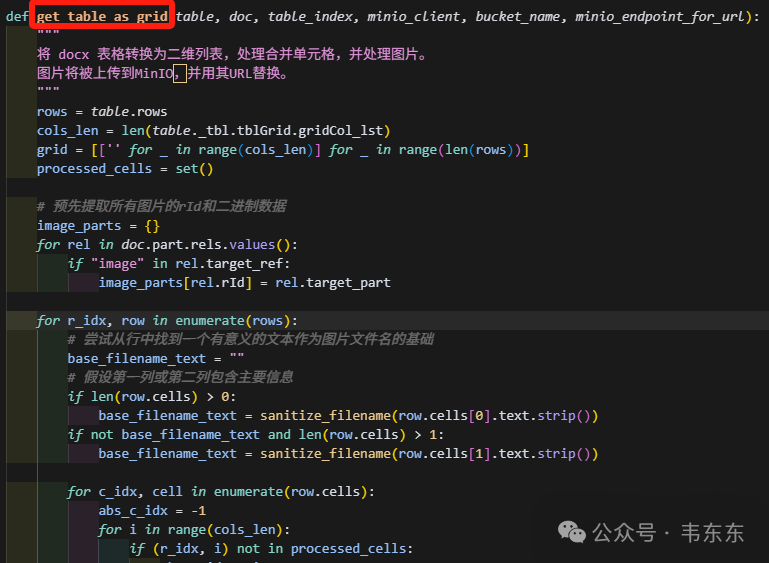
Task: Click the "image" string literal
Action: point(118,263)
